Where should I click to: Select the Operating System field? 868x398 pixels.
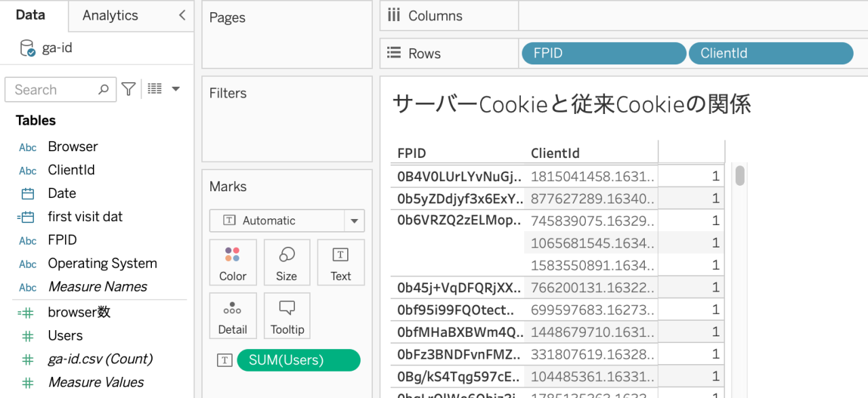(x=102, y=263)
